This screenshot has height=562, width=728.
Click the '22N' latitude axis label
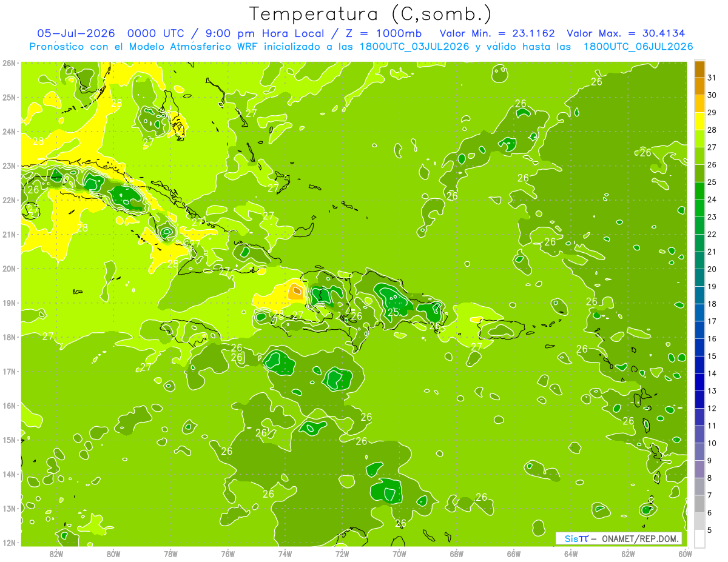coord(9,200)
